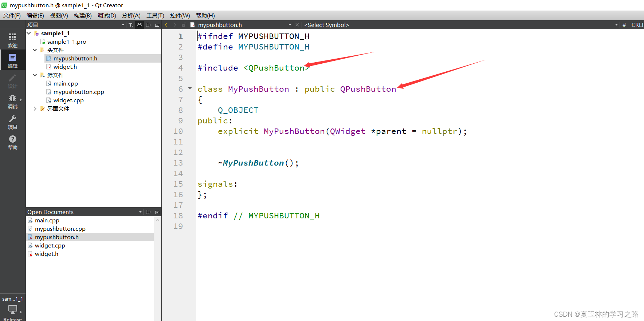Collapse the 头文件 headers folder

coord(35,50)
